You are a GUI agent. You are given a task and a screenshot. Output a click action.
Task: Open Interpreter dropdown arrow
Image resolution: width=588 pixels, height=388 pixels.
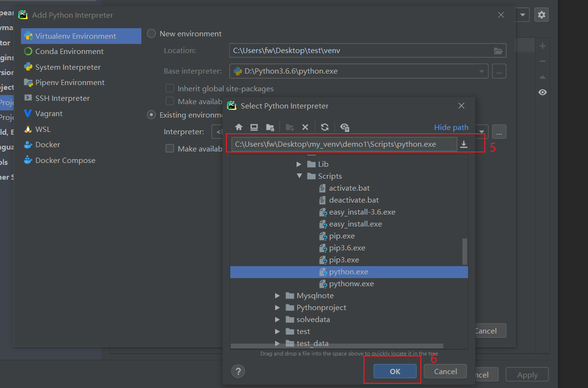(x=483, y=131)
